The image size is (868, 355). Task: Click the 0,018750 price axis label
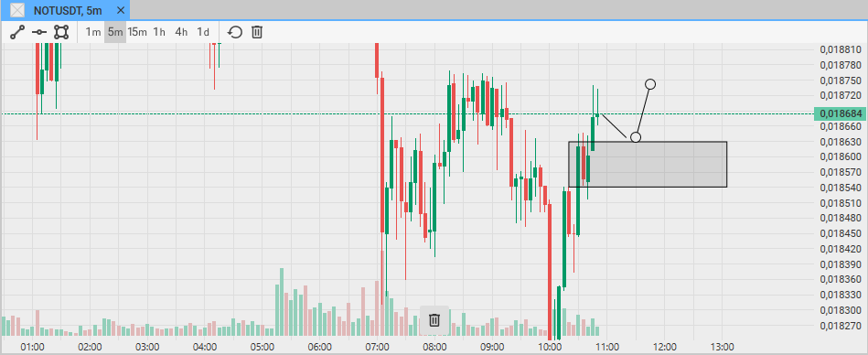coord(841,81)
